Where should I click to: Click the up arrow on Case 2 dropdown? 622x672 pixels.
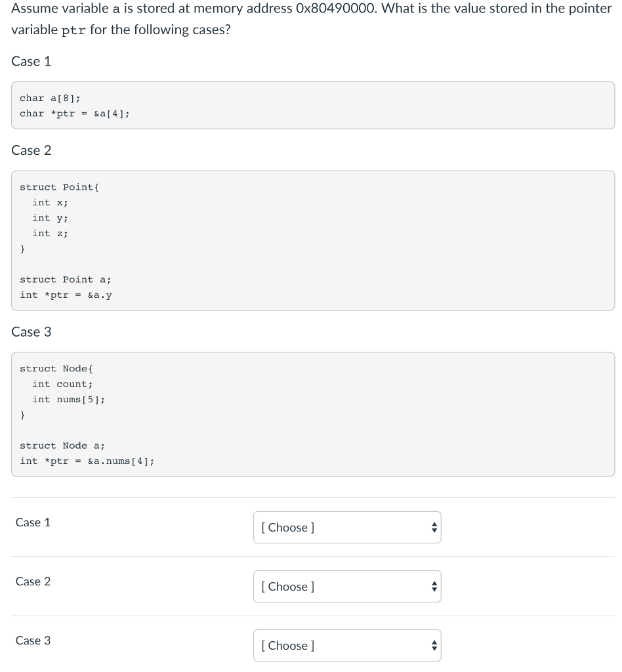tap(434, 583)
